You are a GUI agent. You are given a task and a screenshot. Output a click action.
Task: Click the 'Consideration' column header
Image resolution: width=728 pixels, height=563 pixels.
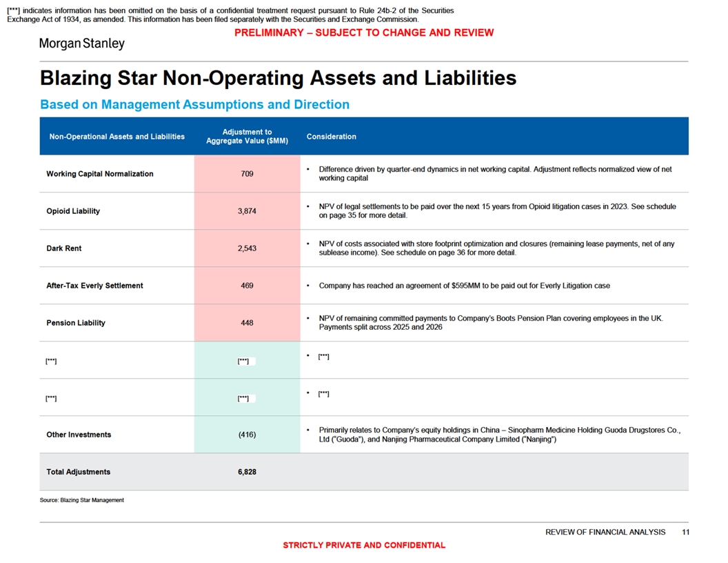[x=331, y=137]
